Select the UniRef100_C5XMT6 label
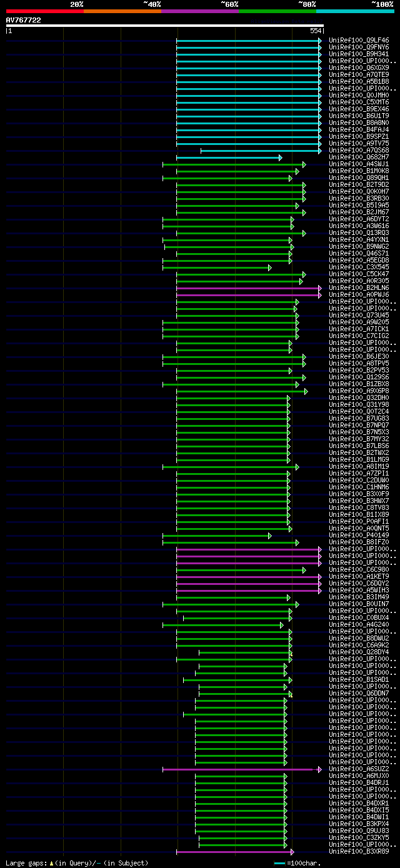Screen dimensions: 400x868 [359, 102]
